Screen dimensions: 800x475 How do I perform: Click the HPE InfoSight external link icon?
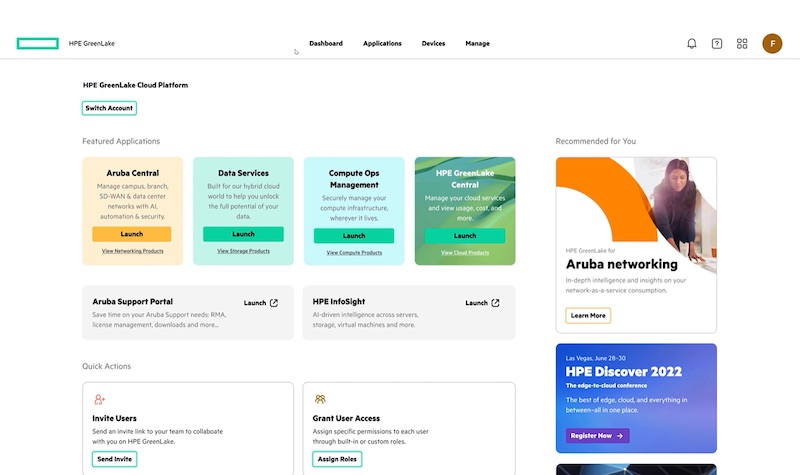pos(495,303)
